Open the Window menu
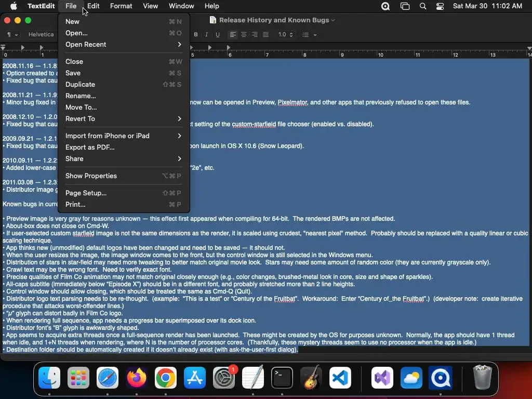 (x=181, y=6)
